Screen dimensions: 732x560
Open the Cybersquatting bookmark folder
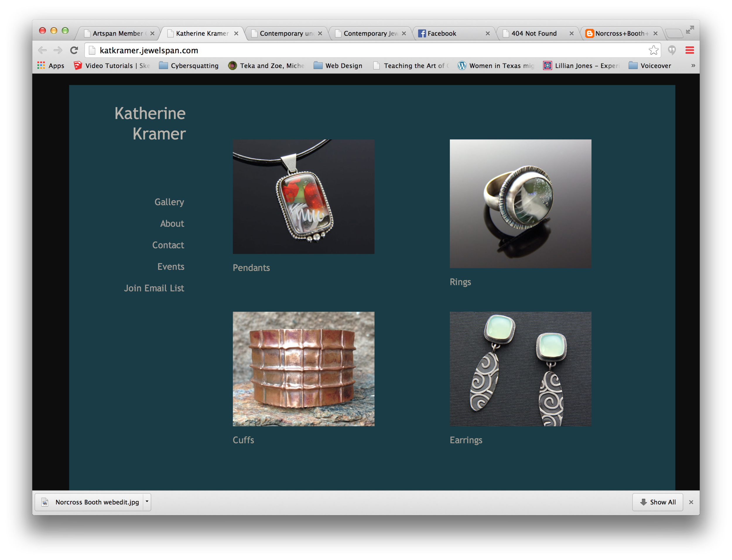[x=189, y=66]
